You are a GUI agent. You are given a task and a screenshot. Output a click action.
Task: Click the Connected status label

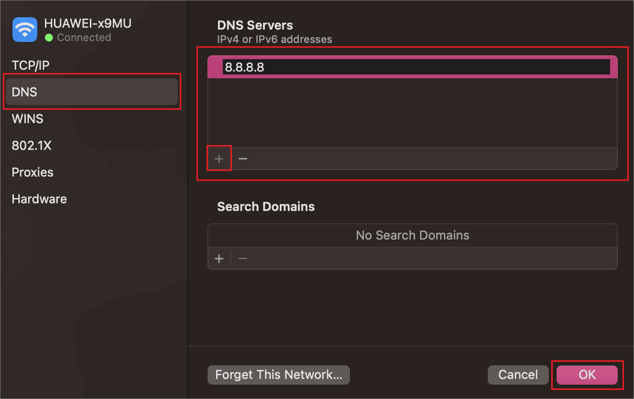point(84,38)
